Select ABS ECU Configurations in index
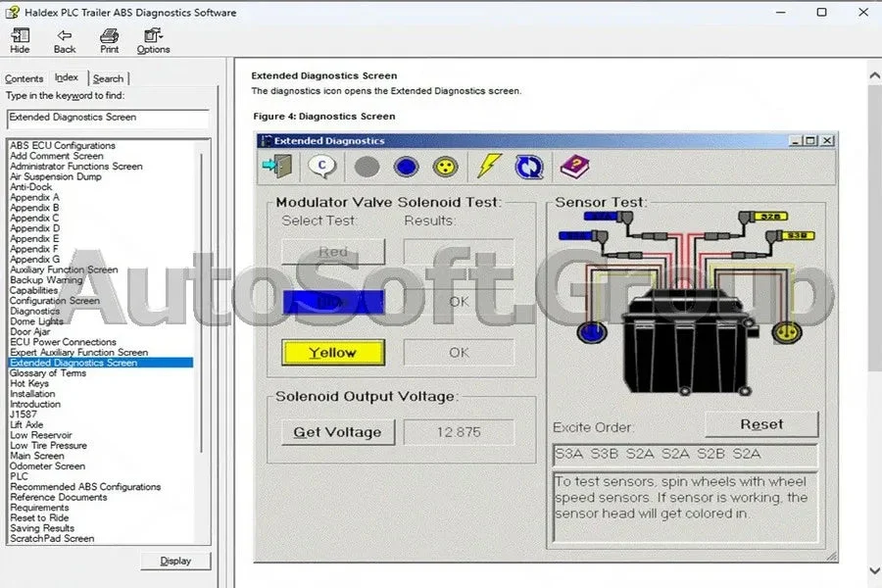Screen dimensions: 882x588 coord(63,146)
